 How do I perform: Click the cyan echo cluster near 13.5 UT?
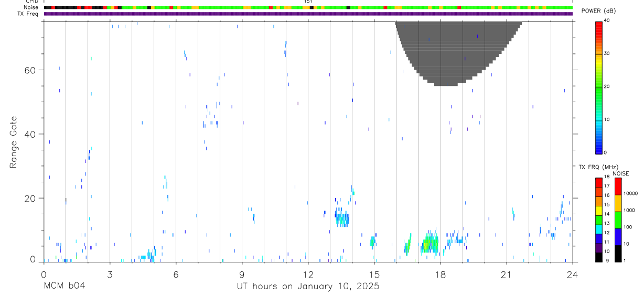click(342, 217)
